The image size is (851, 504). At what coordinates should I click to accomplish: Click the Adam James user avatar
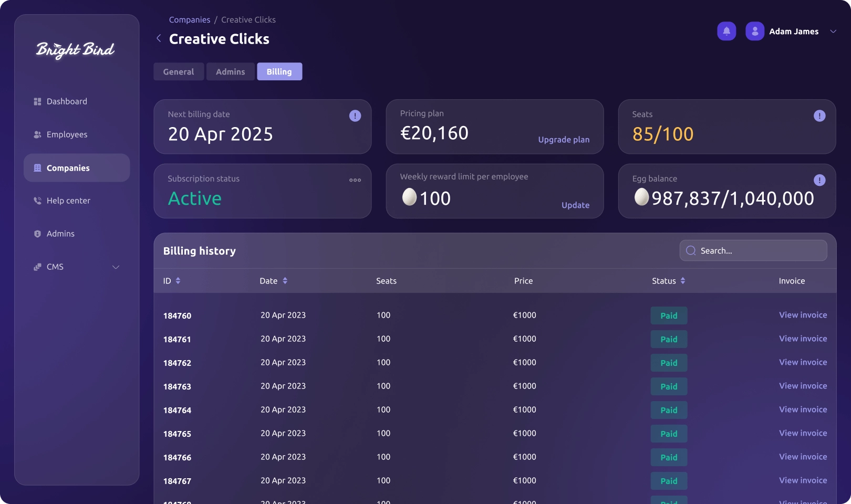coord(755,31)
